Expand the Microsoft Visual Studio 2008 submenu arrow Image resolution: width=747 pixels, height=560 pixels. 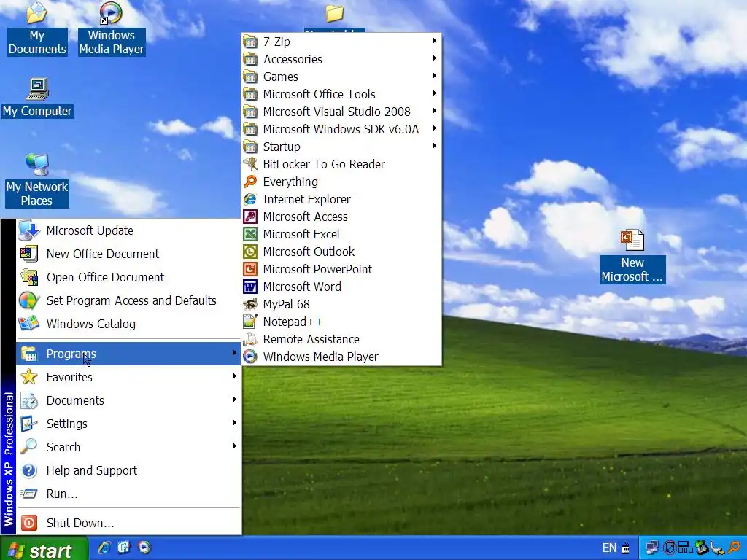[x=434, y=111]
